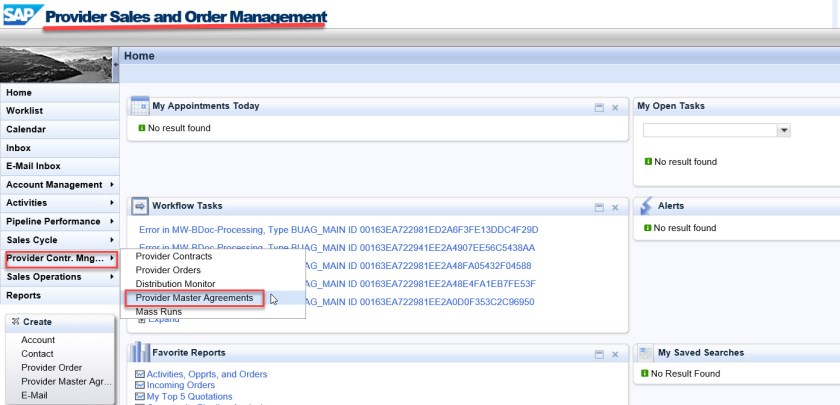This screenshot has width=840, height=405.
Task: Collapse the navigation bar with the arrow handle
Action: click(x=115, y=64)
